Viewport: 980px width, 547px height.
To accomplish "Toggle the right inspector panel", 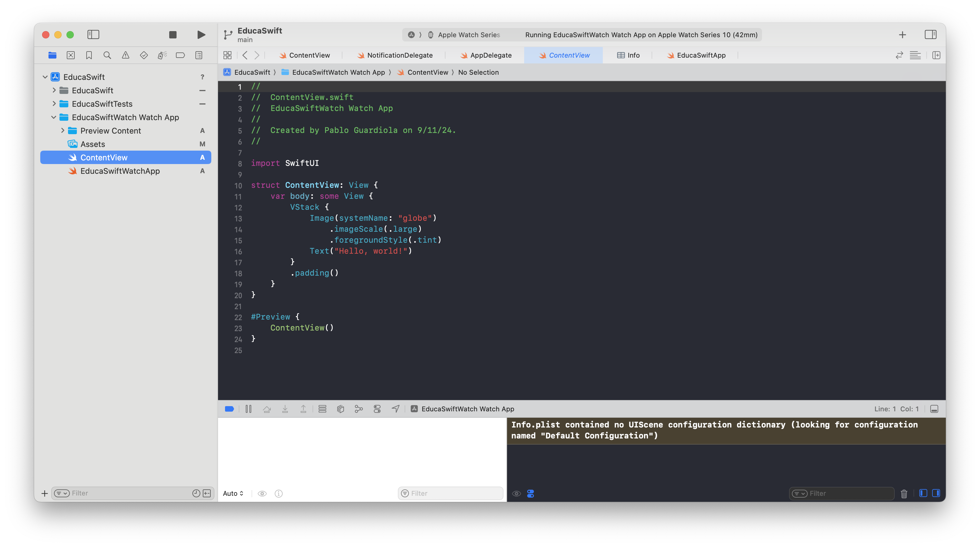I will coord(931,35).
